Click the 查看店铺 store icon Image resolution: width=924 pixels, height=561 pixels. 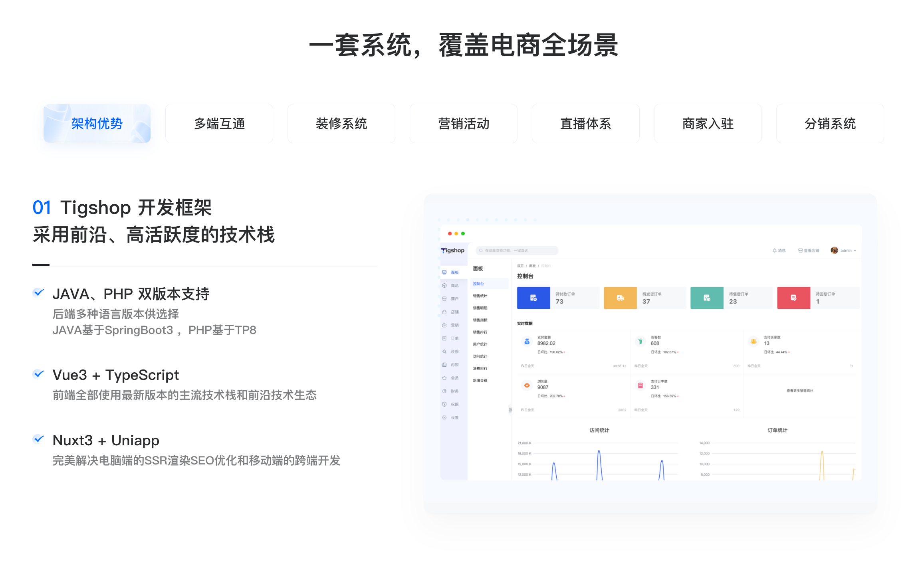coord(800,251)
